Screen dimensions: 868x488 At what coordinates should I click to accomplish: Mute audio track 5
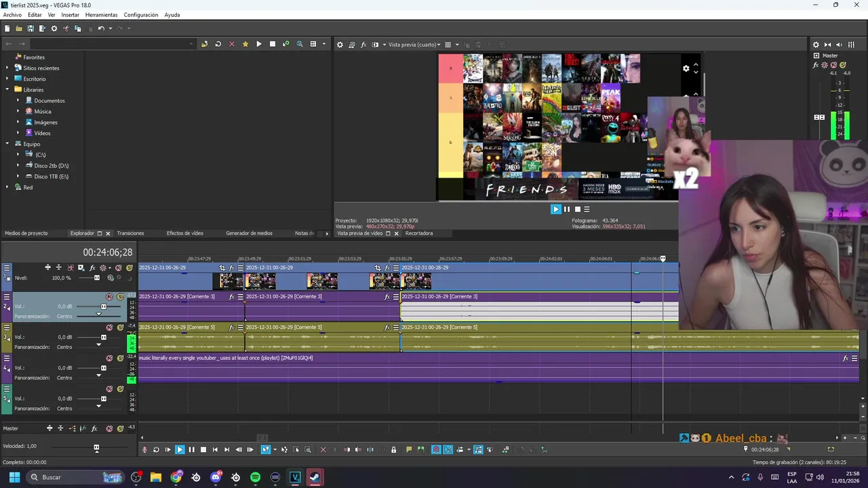(x=109, y=389)
